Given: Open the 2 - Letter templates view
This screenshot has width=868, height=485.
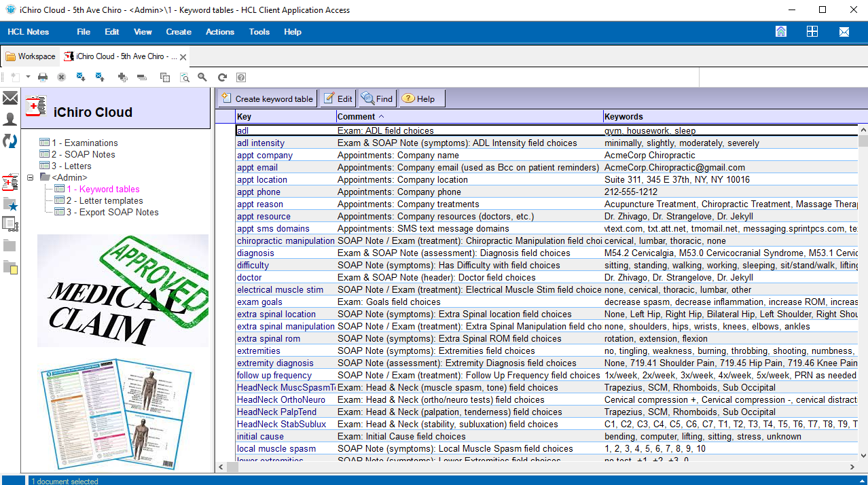Looking at the screenshot, I should point(104,200).
